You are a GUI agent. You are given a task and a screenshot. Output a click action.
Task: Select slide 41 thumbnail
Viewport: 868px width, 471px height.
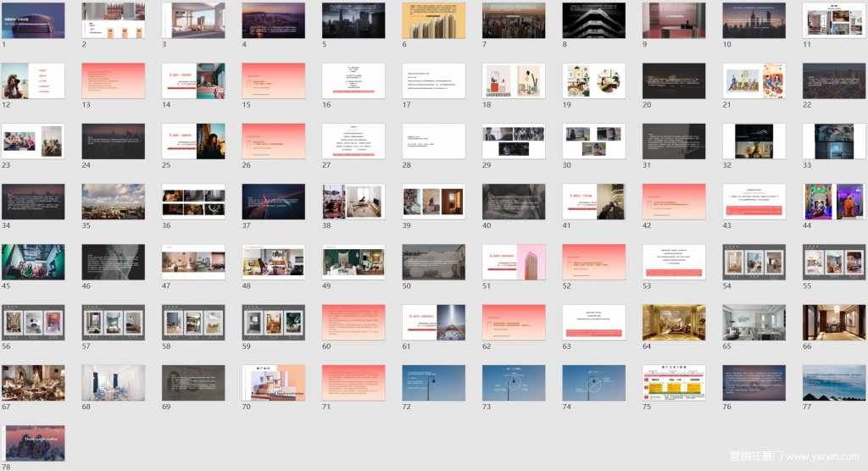click(x=594, y=202)
